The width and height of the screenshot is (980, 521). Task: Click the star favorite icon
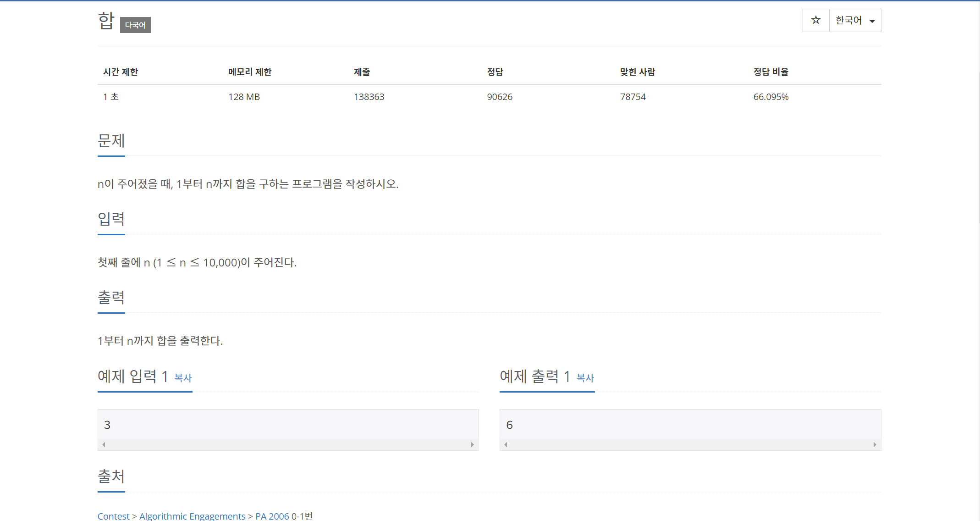tap(815, 20)
